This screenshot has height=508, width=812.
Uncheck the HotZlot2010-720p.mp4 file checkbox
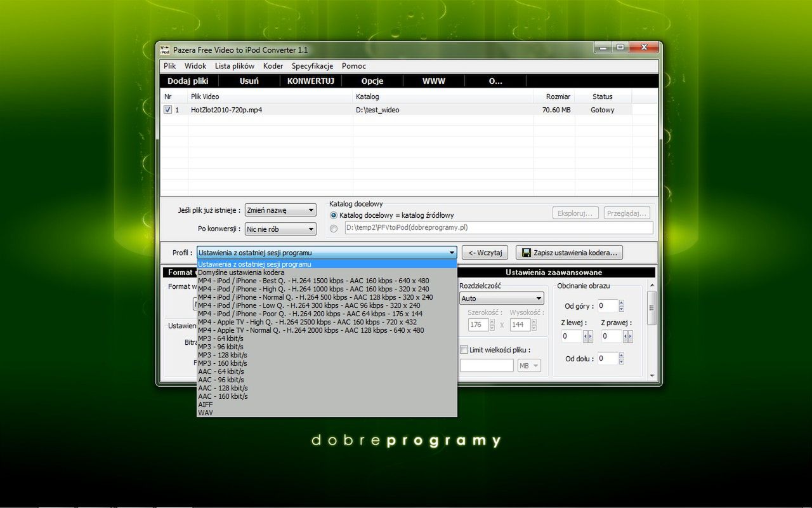167,110
